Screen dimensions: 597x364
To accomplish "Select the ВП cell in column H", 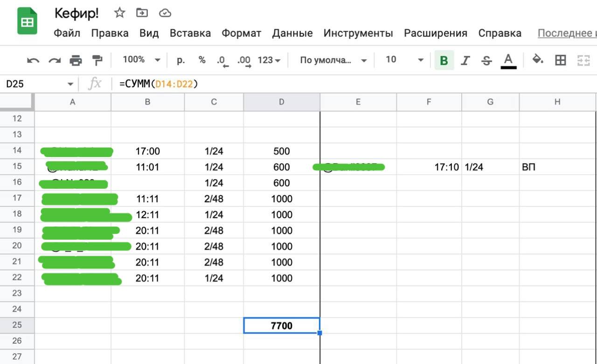I will pos(557,167).
